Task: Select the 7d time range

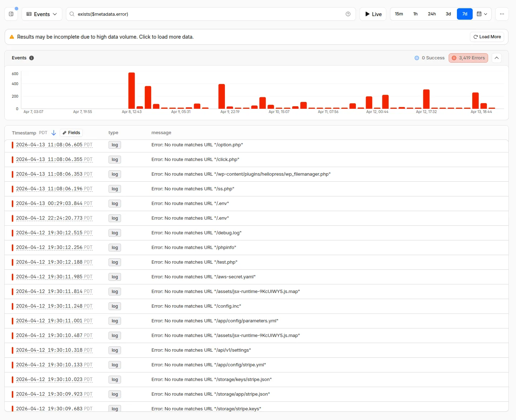Action: (x=465, y=14)
